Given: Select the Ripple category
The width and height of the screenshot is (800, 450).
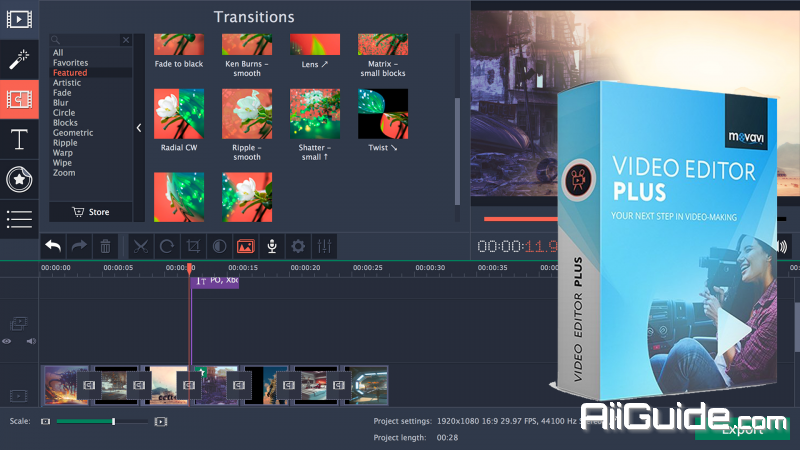Looking at the screenshot, I should coord(65,143).
